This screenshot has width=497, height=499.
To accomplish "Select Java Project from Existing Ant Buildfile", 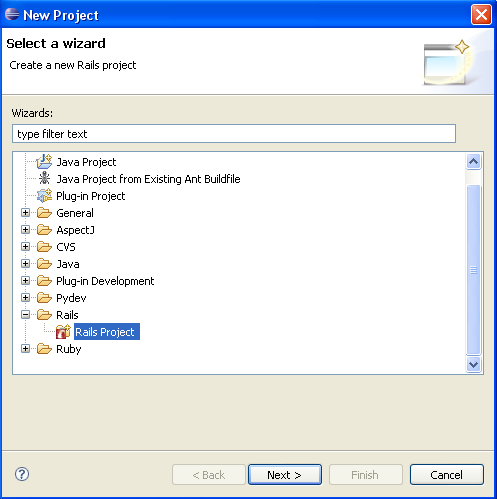I will [148, 179].
